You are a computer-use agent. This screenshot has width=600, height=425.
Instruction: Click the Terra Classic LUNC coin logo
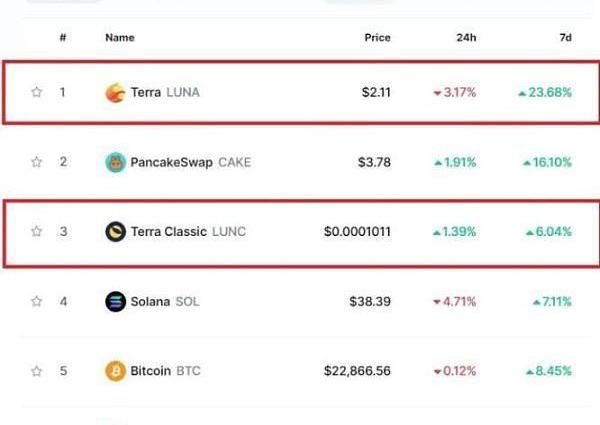116,232
